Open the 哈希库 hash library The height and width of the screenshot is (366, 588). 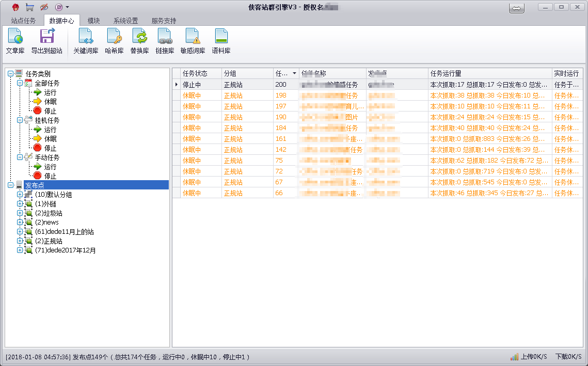tap(114, 41)
